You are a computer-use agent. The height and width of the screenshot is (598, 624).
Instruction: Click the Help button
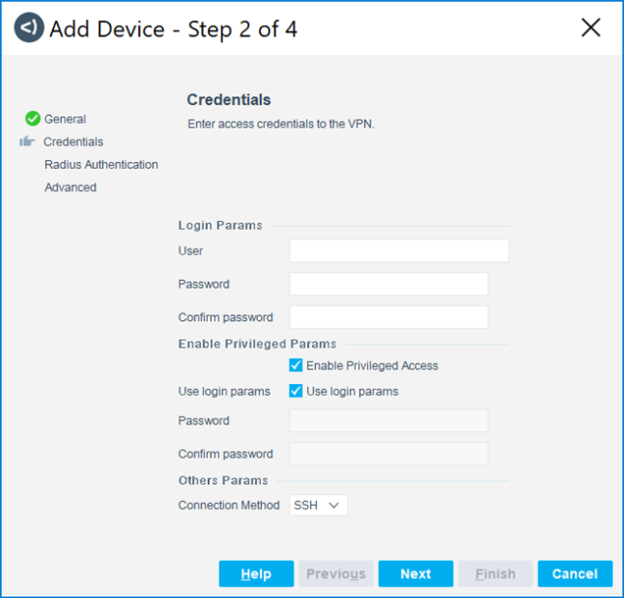(256, 574)
